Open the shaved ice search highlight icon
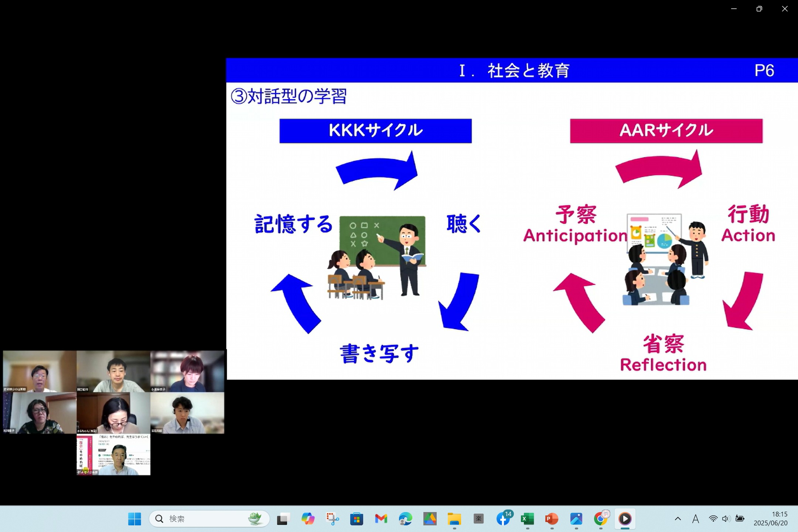Image resolution: width=798 pixels, height=532 pixels. point(256,519)
